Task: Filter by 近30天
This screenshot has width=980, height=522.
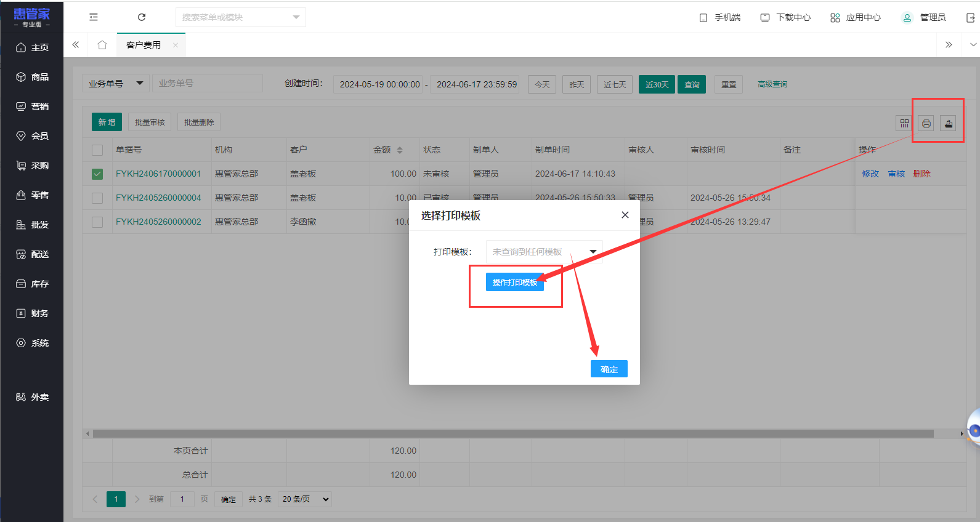Action: [x=657, y=84]
